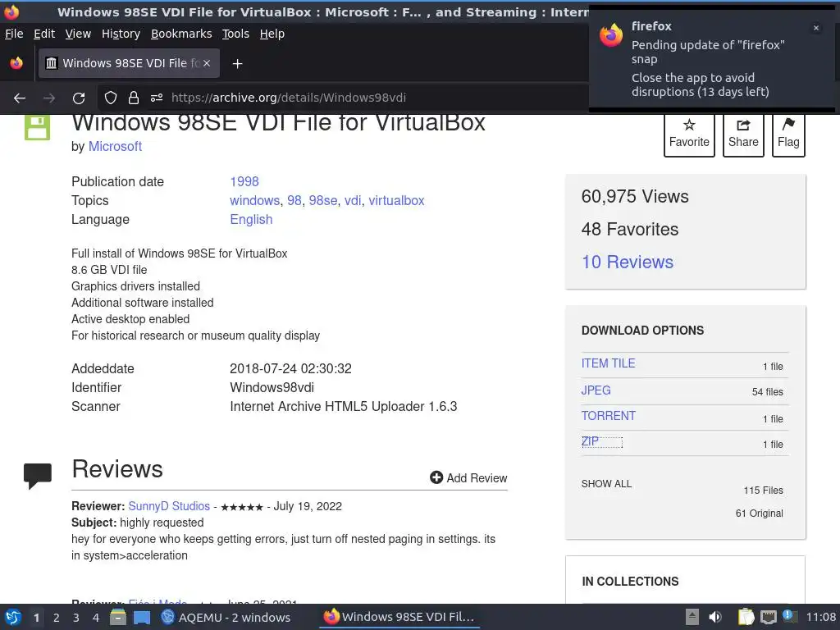Open the File menu
The height and width of the screenshot is (630, 840).
[x=14, y=34]
